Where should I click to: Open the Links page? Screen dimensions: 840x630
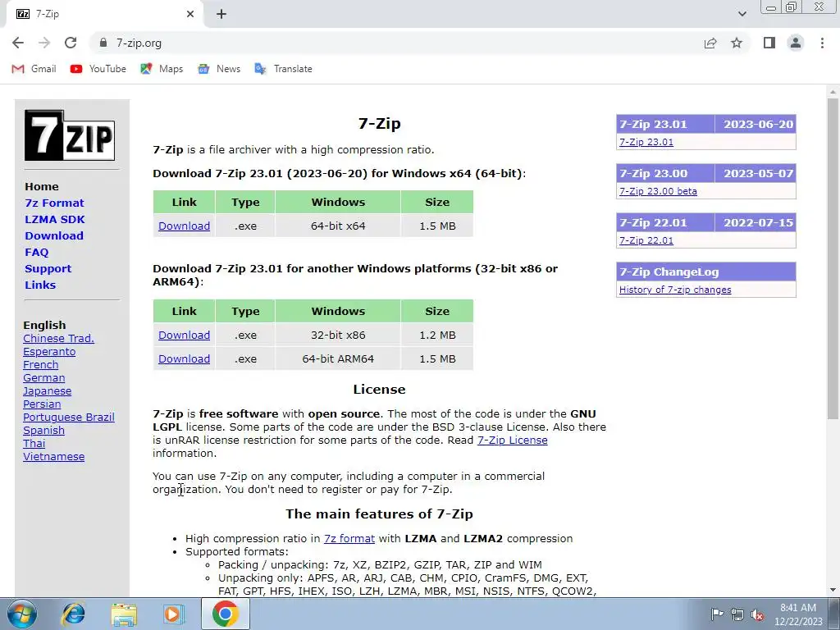(40, 285)
